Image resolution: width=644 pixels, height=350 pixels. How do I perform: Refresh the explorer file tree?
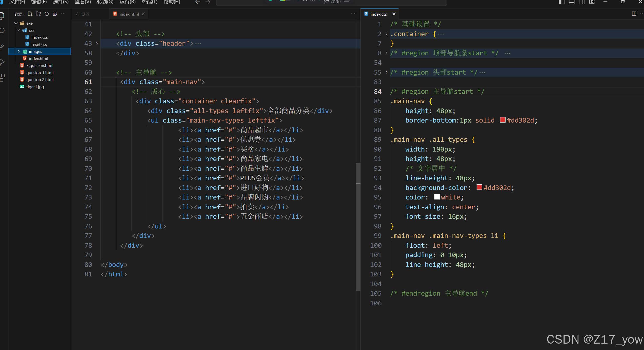pos(47,14)
